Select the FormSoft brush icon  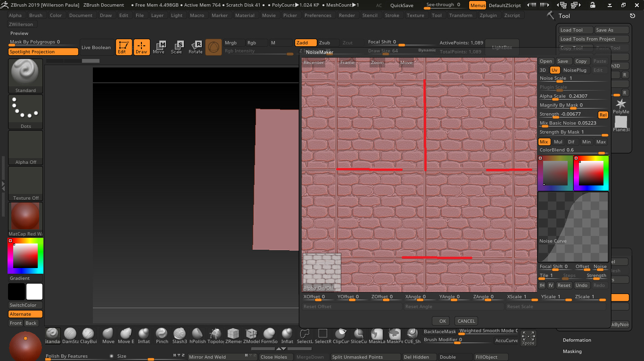(269, 336)
